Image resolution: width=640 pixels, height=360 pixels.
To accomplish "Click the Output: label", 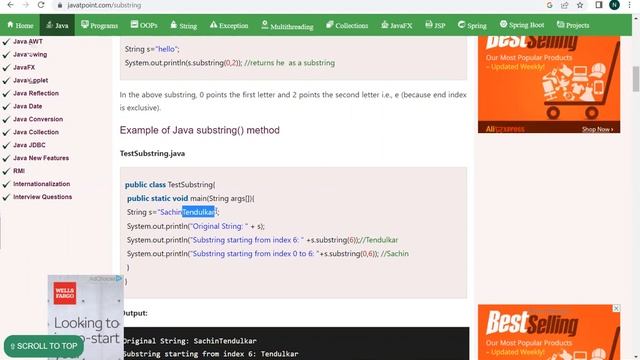I will coord(135,313).
